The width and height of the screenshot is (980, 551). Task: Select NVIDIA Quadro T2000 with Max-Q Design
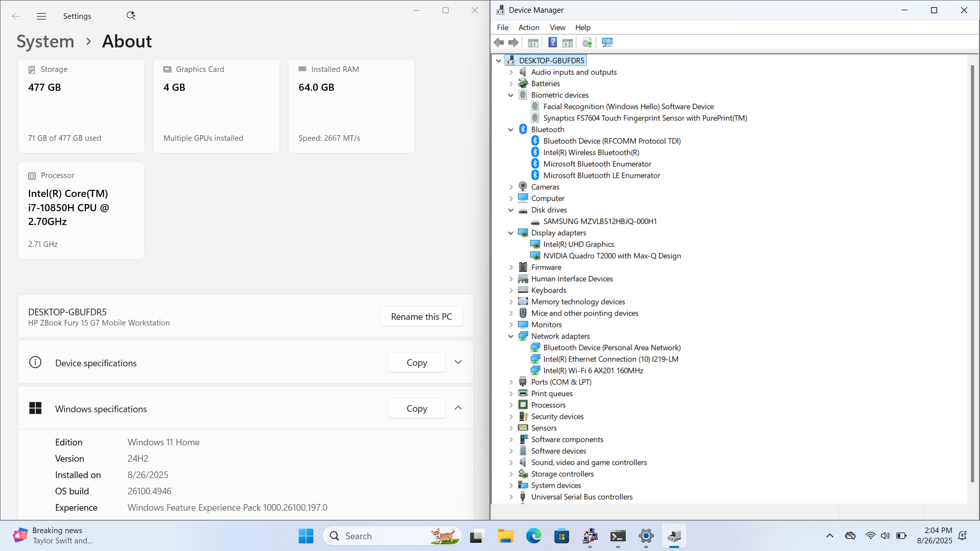click(612, 256)
